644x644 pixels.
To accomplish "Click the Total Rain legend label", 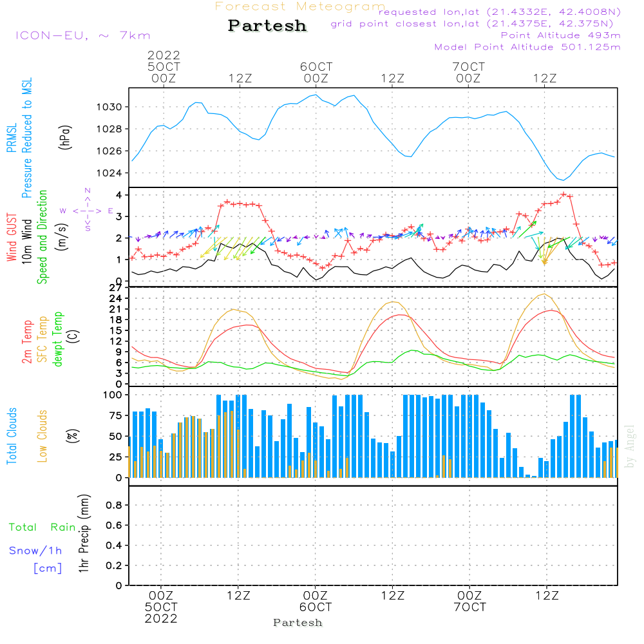I will tap(43, 527).
